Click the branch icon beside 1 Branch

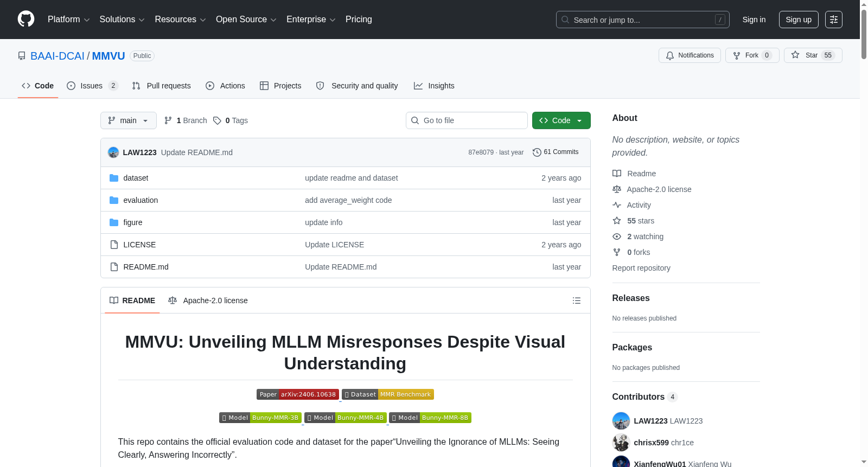point(168,120)
